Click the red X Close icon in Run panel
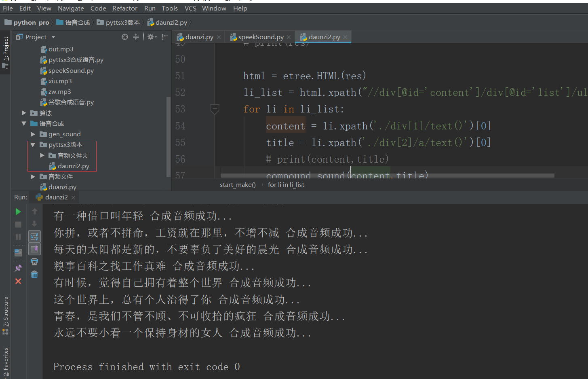The image size is (588, 379). [x=18, y=281]
